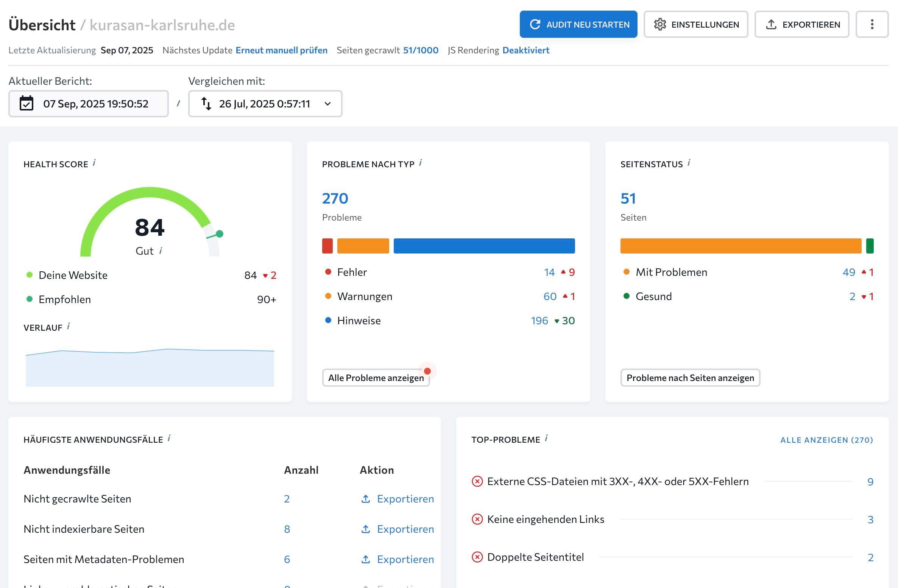Click the red error icon beside Doppelte Seitentitel

point(477,557)
